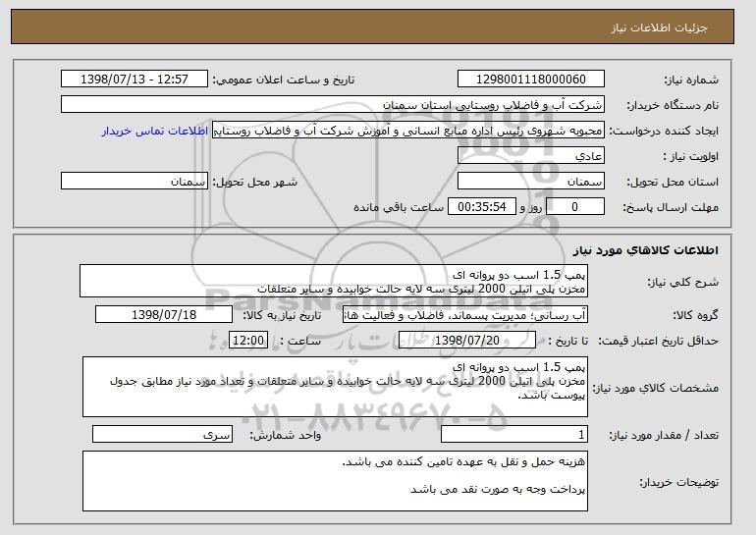Click the تاریخ و ساعت اعلان عمومی label

[x=284, y=80]
